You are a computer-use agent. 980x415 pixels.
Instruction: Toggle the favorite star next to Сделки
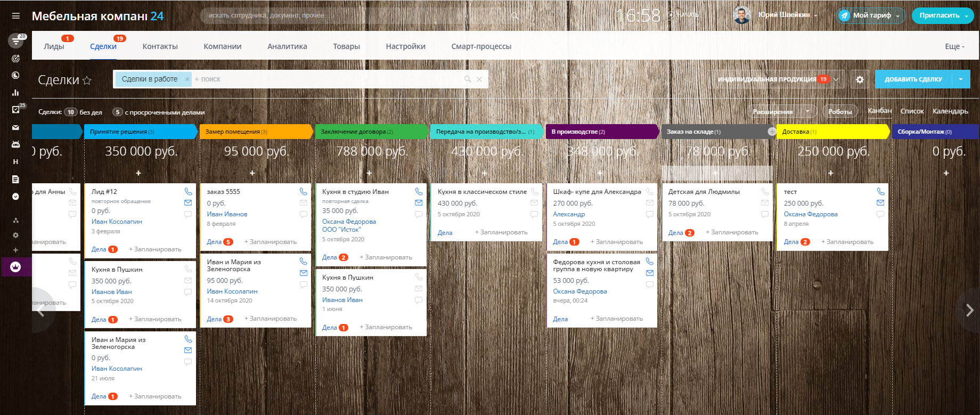[x=87, y=80]
